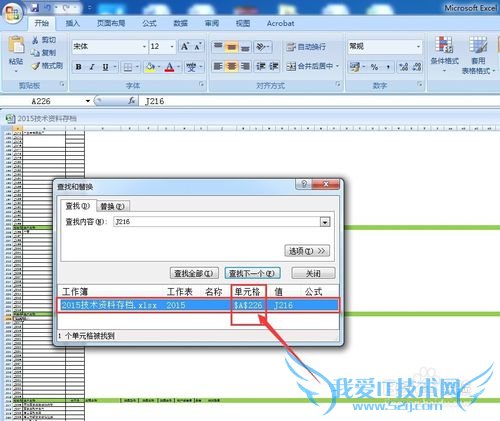The image size is (500, 421).
Task: Expand Alignment group dialog launcher
Action: click(338, 84)
